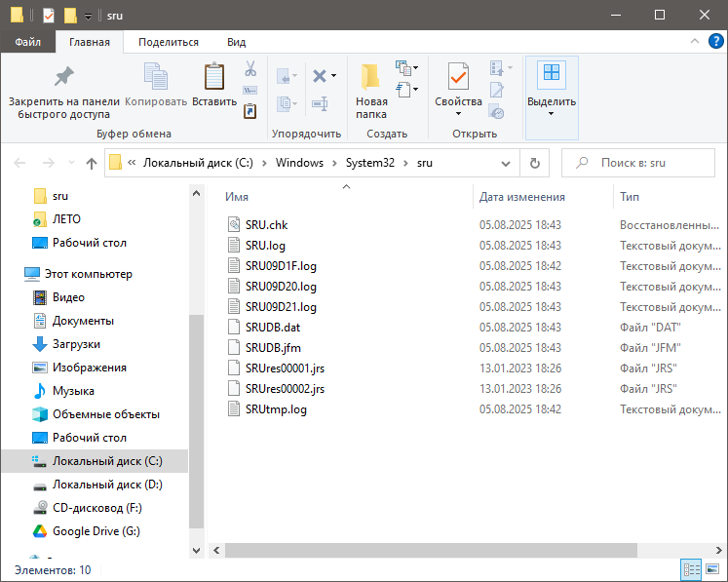The height and width of the screenshot is (582, 728).
Task: Click the Edit icon in Открыть group
Action: [x=497, y=90]
